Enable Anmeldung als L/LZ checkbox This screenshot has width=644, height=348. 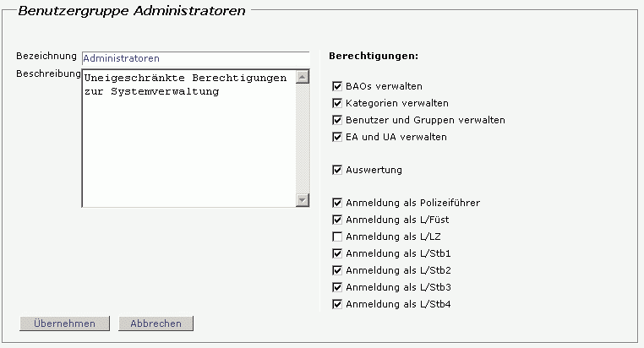[x=338, y=237]
